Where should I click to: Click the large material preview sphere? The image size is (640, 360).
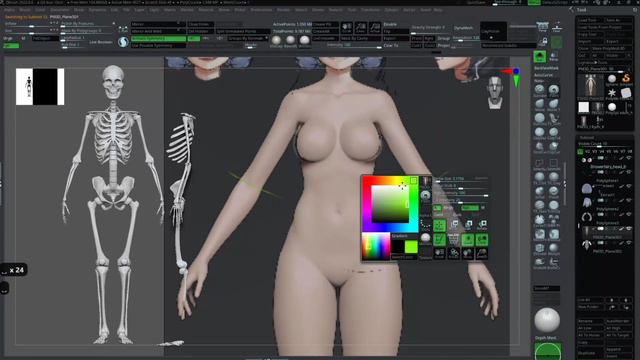[547, 320]
